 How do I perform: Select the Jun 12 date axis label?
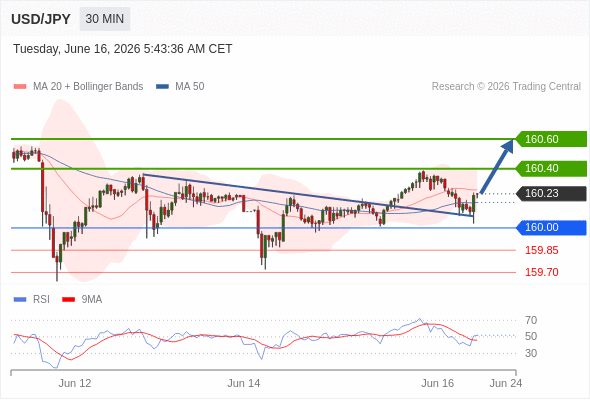(x=75, y=383)
